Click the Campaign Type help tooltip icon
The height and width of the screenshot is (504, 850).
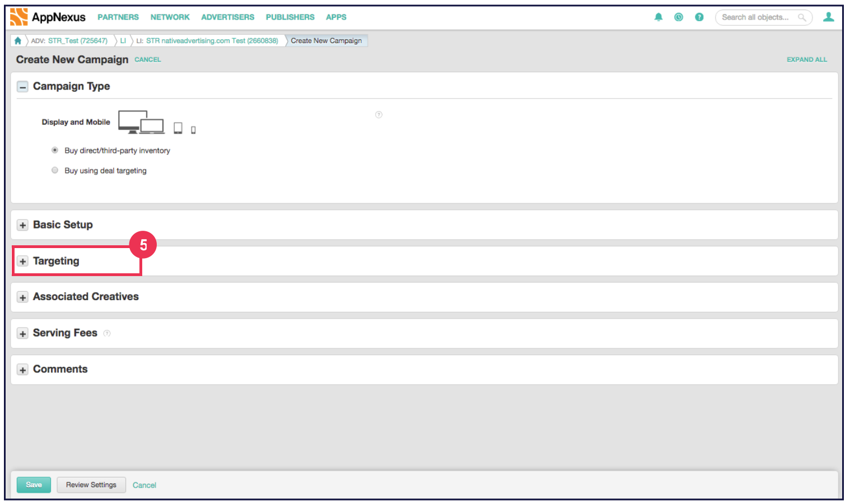point(379,115)
